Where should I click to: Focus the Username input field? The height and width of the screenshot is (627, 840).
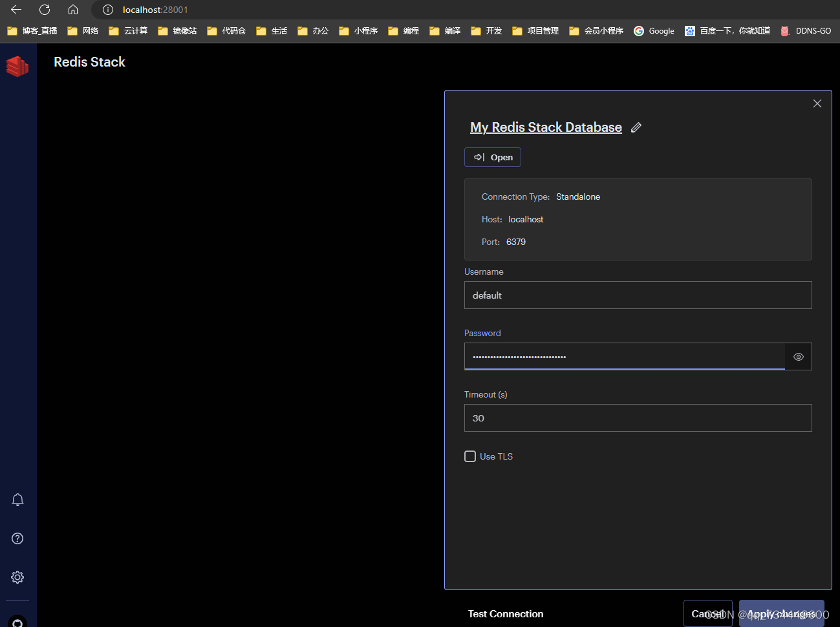[x=638, y=295]
